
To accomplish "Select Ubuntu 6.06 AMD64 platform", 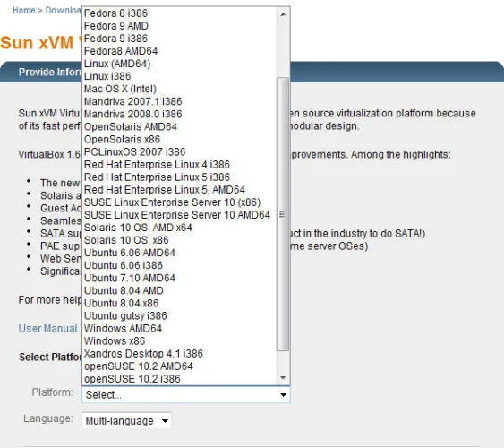I will [x=179, y=253].
